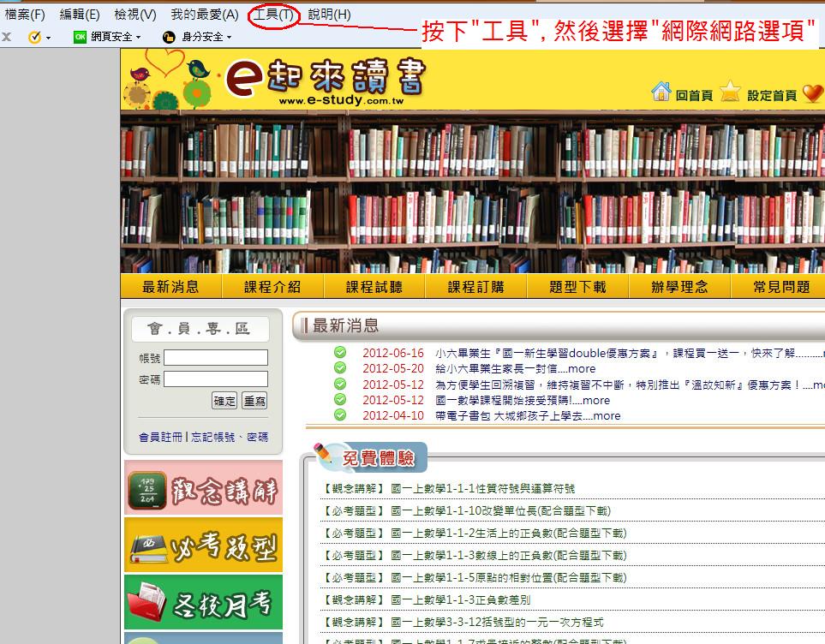Click the 密碼 input field
The height and width of the screenshot is (644, 825).
[x=216, y=379]
